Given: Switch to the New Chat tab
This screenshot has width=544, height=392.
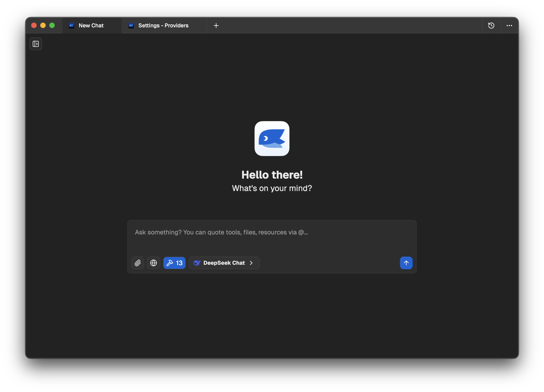Looking at the screenshot, I should [91, 25].
